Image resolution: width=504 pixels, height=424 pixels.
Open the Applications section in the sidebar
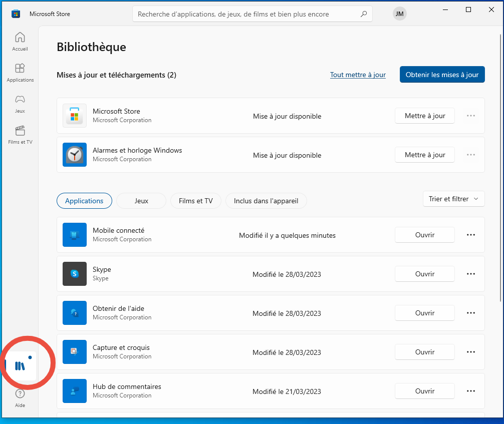20,73
